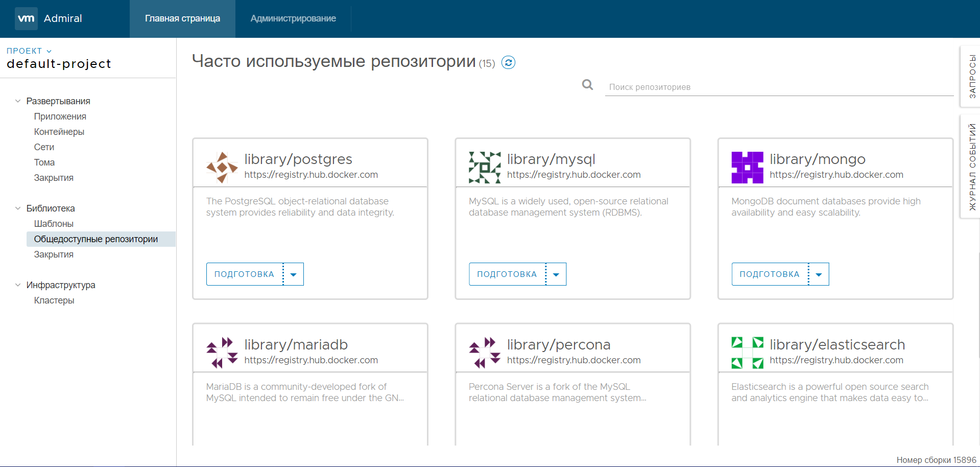
Task: Open Шаблоны in the sidebar
Action: click(54, 224)
